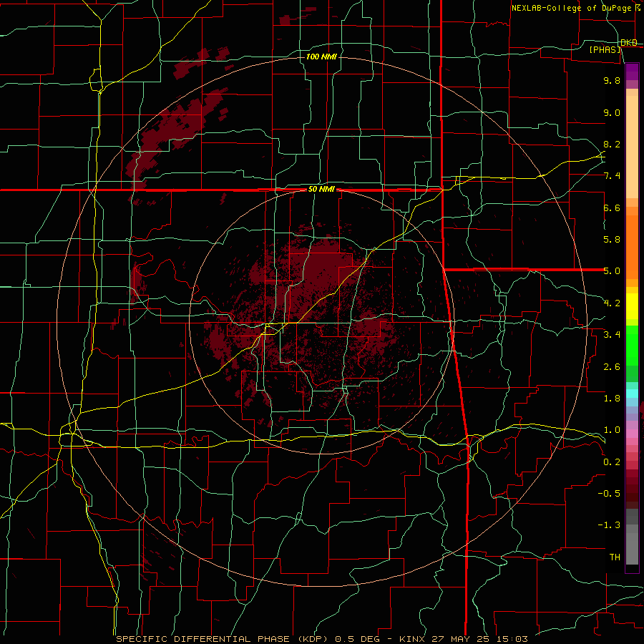Click the 3.4 legend value
Screen dimensions: 644x644
(x=612, y=335)
